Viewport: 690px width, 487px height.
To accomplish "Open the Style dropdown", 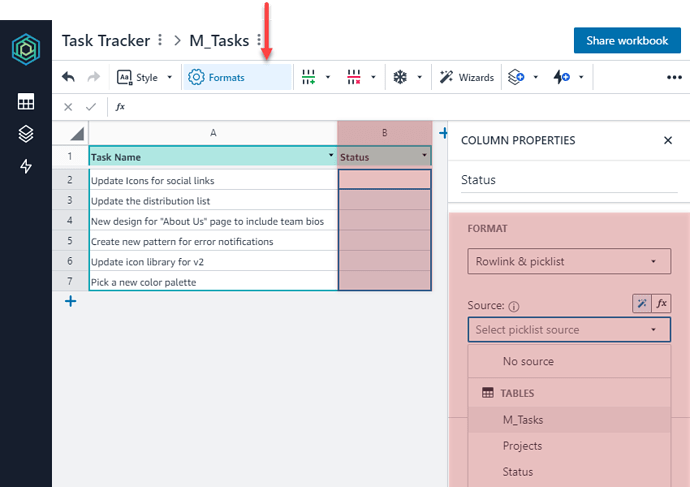I will pyautogui.click(x=144, y=77).
